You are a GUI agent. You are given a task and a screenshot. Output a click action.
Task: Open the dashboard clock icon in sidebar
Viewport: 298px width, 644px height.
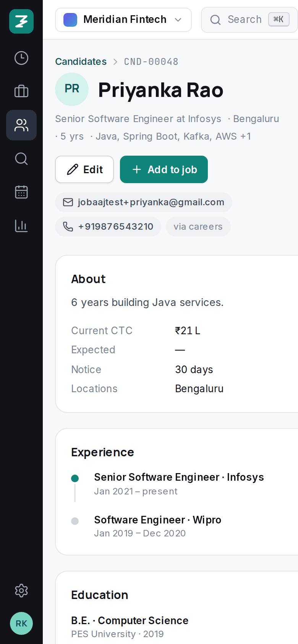point(21,58)
